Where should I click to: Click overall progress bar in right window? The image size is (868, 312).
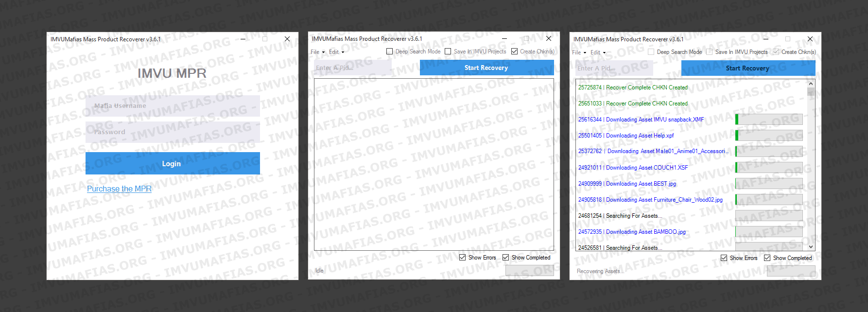pyautogui.click(x=791, y=271)
